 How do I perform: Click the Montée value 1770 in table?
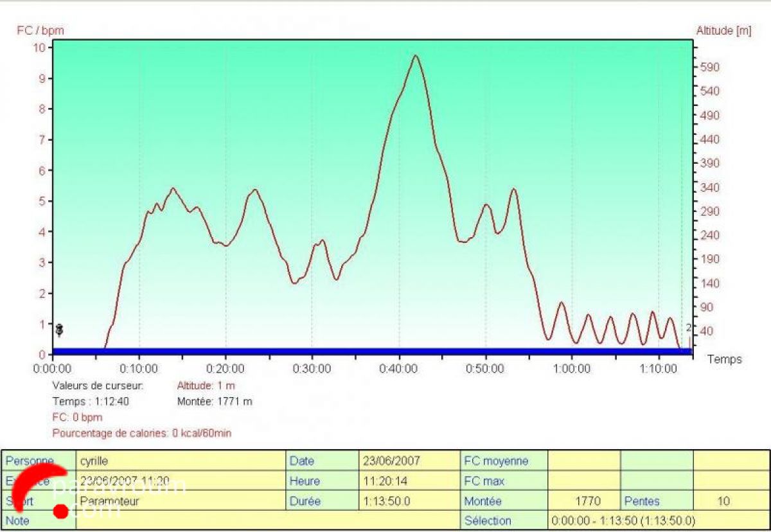pyautogui.click(x=583, y=501)
